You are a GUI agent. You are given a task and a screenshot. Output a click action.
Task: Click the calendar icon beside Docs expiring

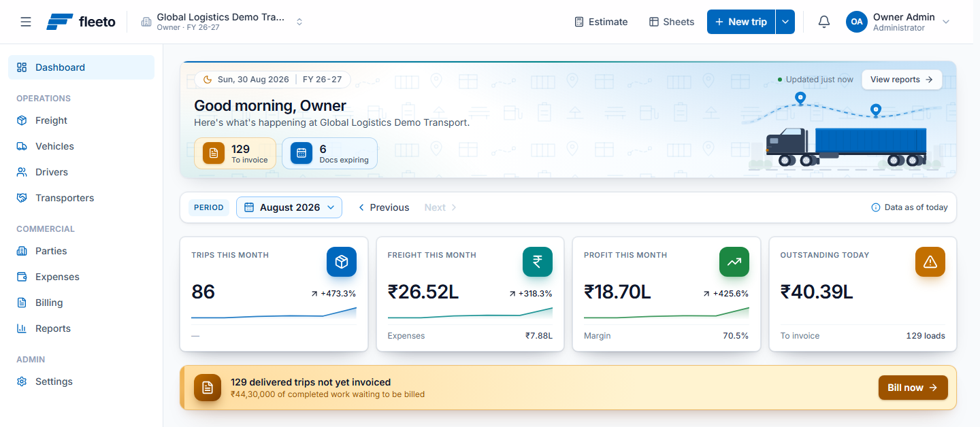click(x=301, y=154)
